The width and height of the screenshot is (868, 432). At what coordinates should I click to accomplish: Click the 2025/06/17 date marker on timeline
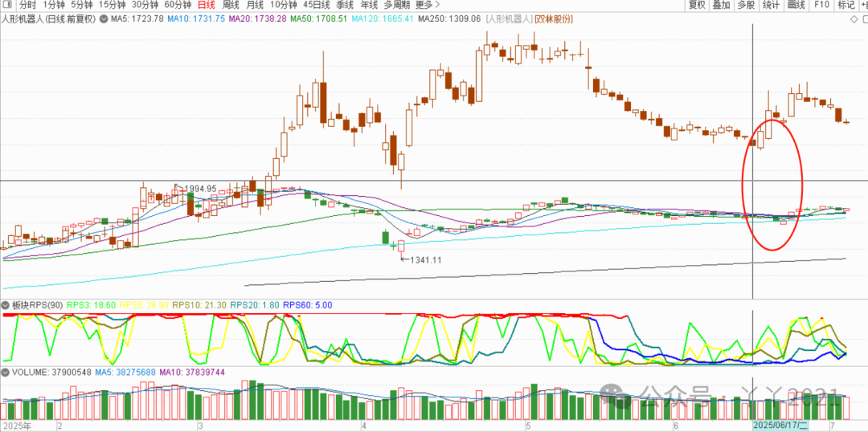click(x=780, y=425)
